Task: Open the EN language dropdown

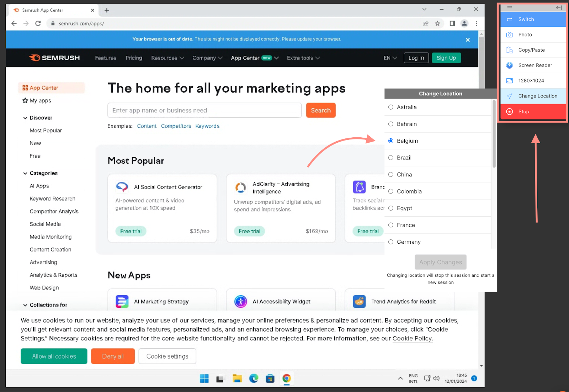Action: [x=390, y=58]
